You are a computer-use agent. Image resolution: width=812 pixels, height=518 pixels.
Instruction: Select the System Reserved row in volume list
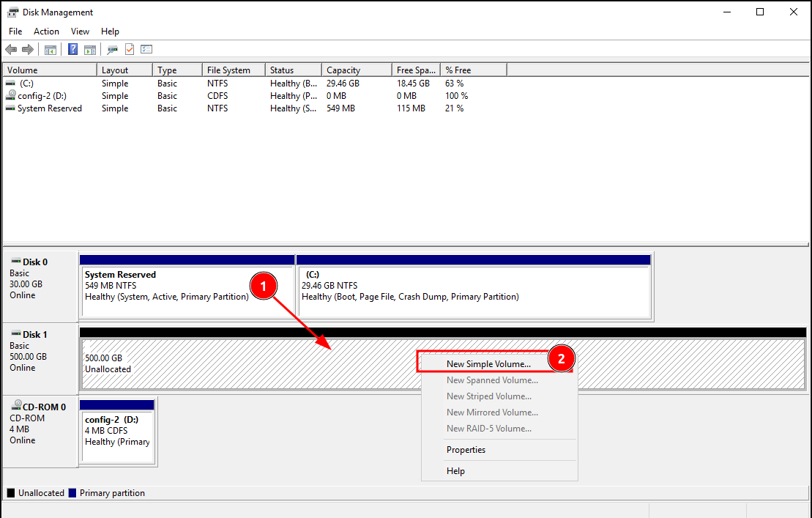click(49, 108)
